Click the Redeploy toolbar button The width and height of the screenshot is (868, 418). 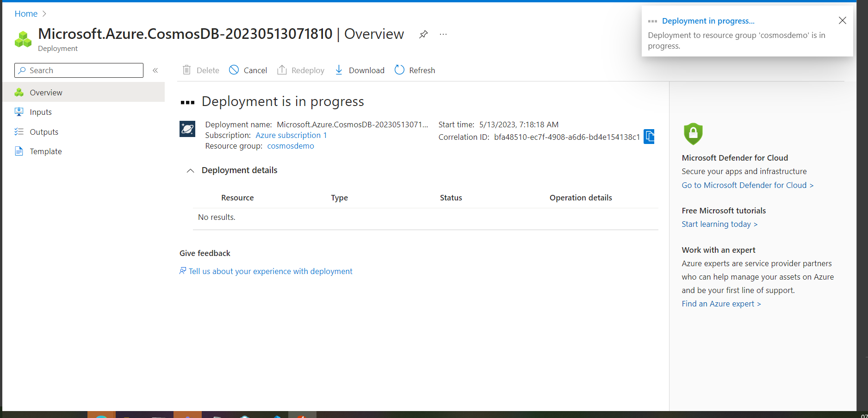pos(301,70)
